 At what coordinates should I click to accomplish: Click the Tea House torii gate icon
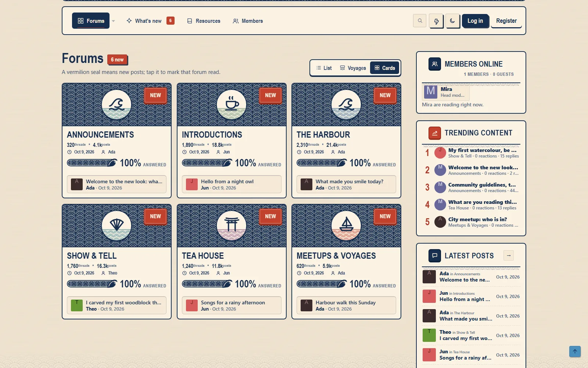232,226
